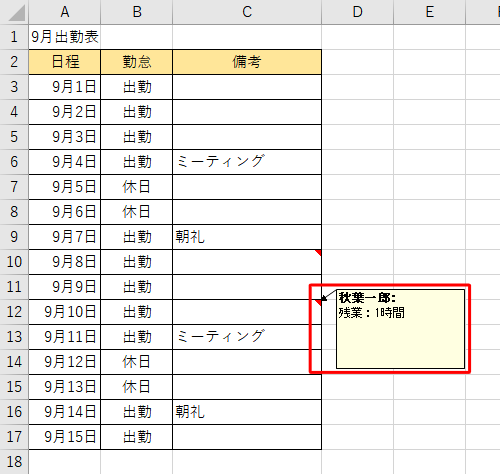Click '出勤' in the 9月1日 row
The width and height of the screenshot is (500, 474).
coord(137,87)
